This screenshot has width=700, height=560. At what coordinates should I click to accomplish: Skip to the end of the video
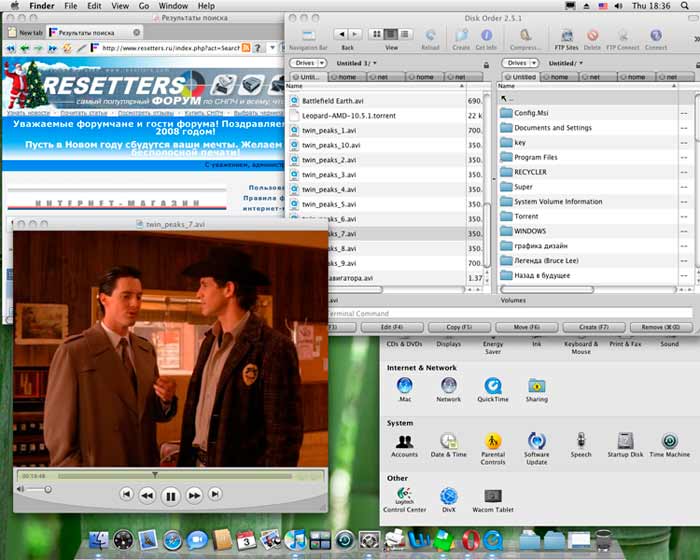215,494
